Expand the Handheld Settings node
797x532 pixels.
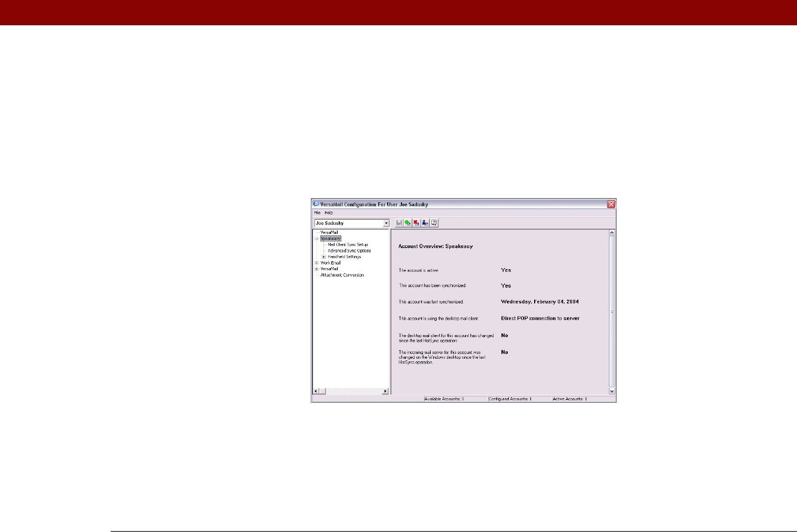[324, 257]
